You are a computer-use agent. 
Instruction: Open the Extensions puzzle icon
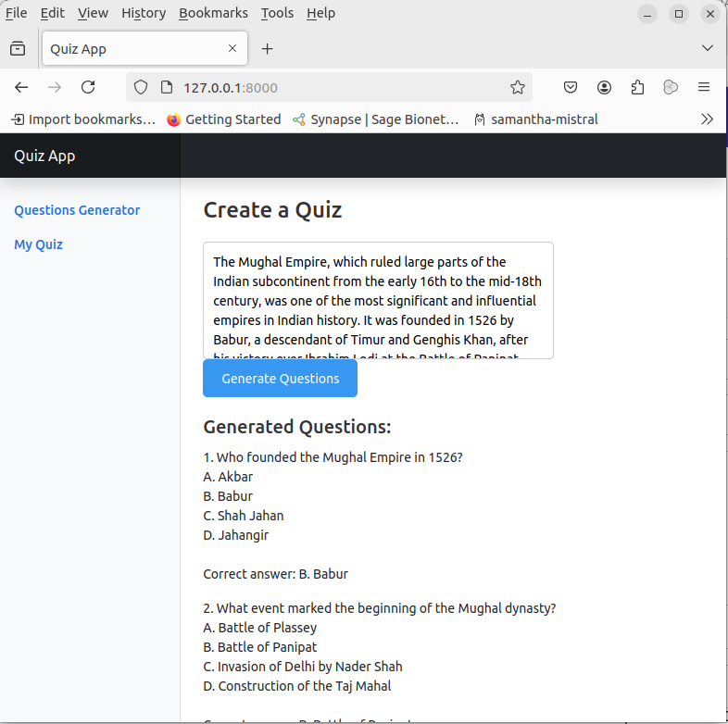tap(637, 87)
